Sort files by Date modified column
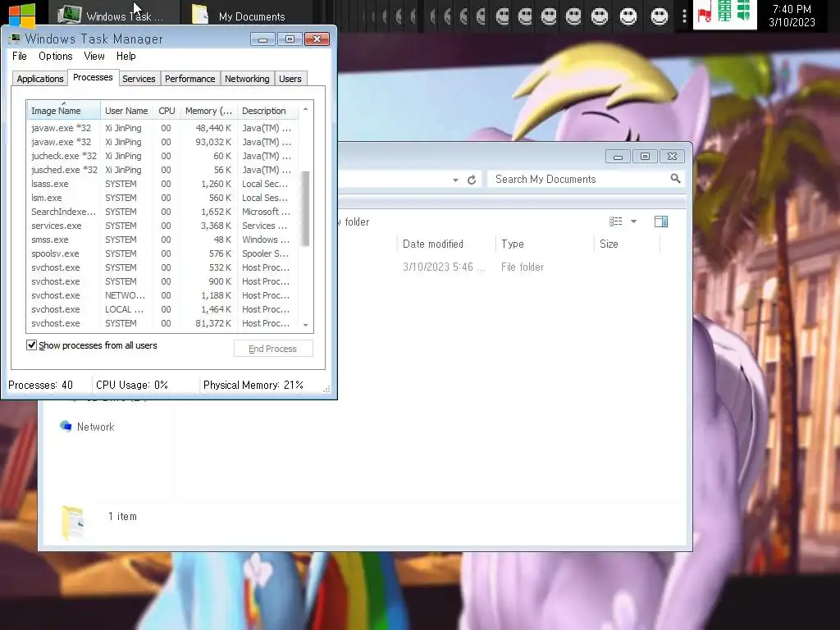Viewport: 840px width, 630px height. tap(447, 244)
